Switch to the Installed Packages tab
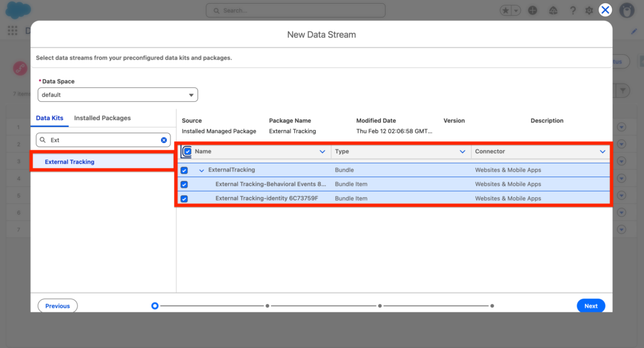The height and width of the screenshot is (348, 644). pos(103,118)
